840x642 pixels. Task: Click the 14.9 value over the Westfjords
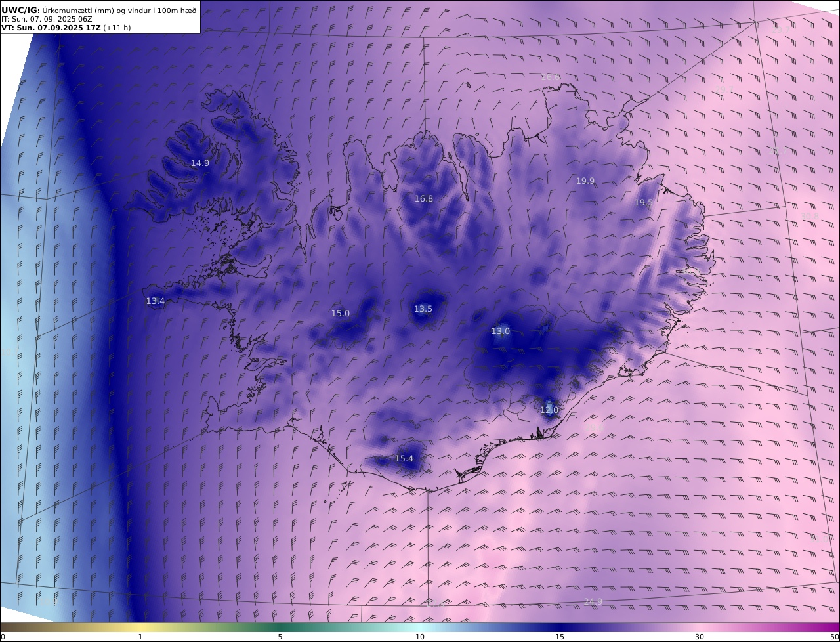(x=200, y=163)
